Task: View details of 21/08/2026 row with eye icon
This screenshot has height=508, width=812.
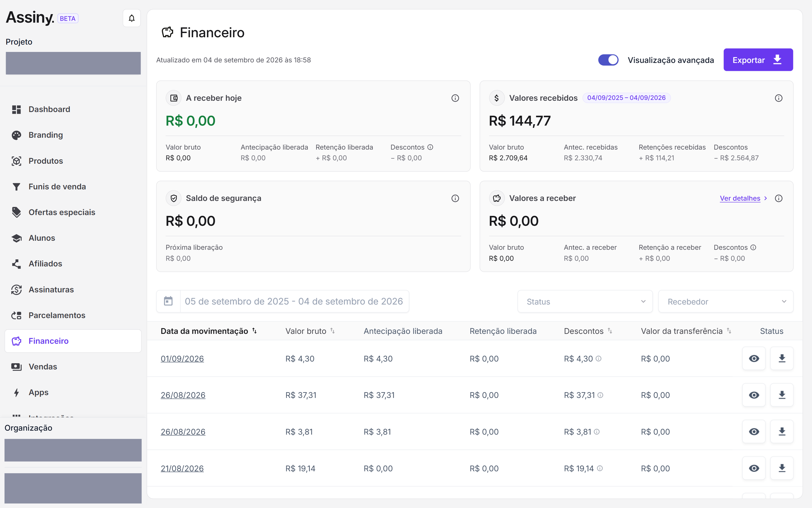Action: point(754,468)
